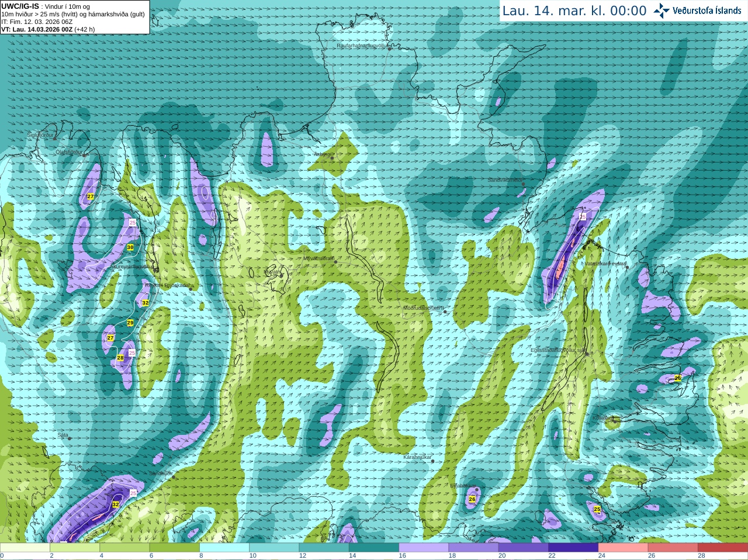This screenshot has width=748, height=560.
Task: Click the Ólafsfjörður station label
Action: click(69, 152)
